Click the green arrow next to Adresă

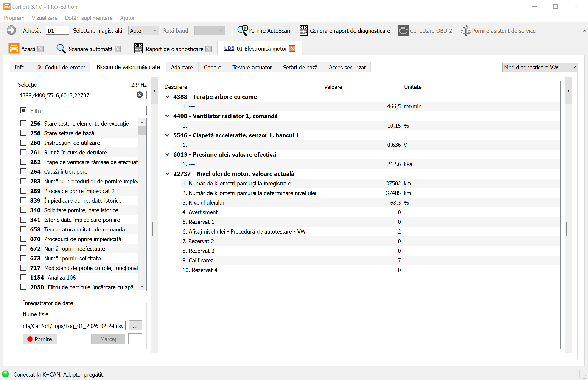pyautogui.click(x=11, y=31)
